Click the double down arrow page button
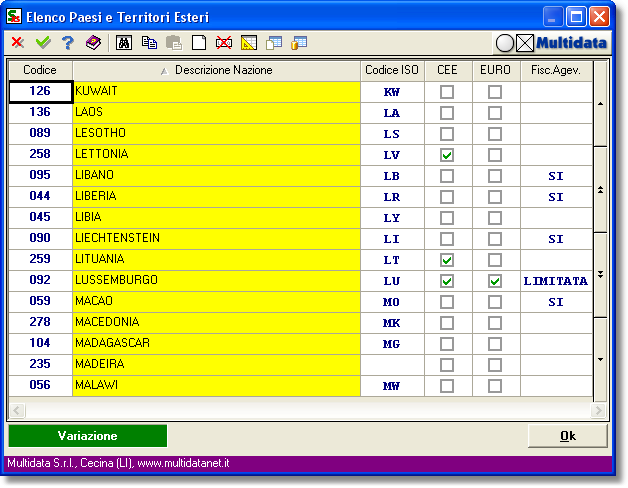 click(600, 274)
